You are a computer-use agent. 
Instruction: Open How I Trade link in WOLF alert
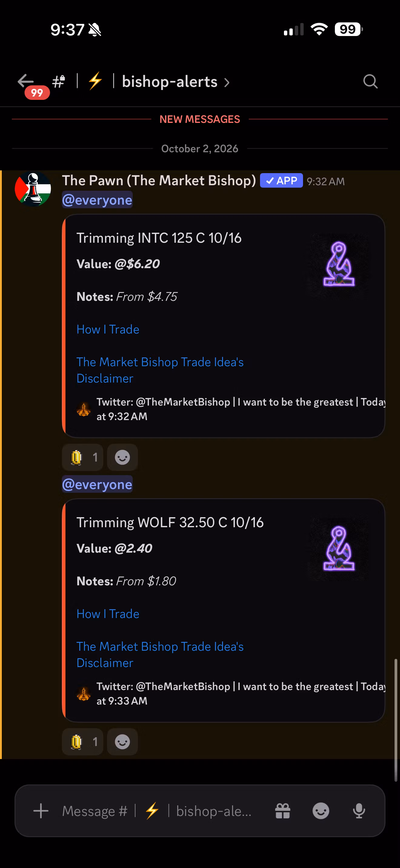pyautogui.click(x=108, y=613)
